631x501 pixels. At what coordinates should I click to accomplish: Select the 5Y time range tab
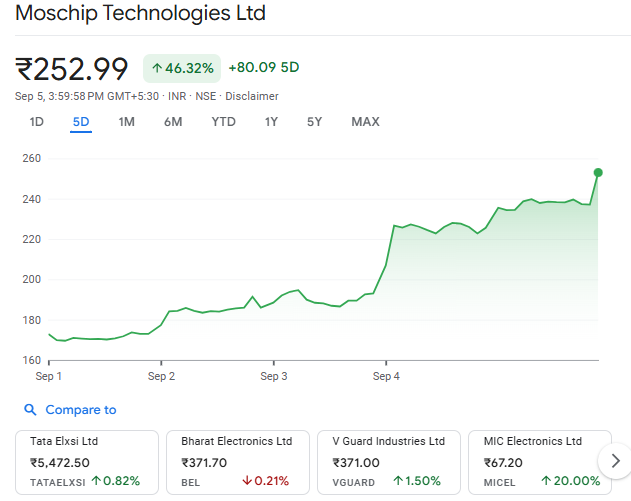click(315, 122)
